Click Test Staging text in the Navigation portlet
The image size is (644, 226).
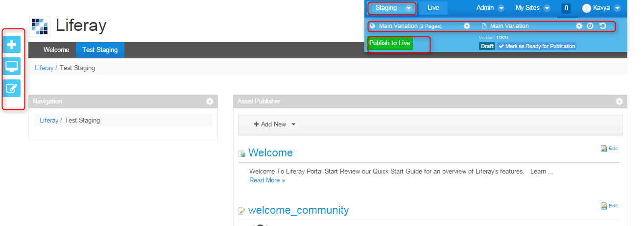(82, 120)
